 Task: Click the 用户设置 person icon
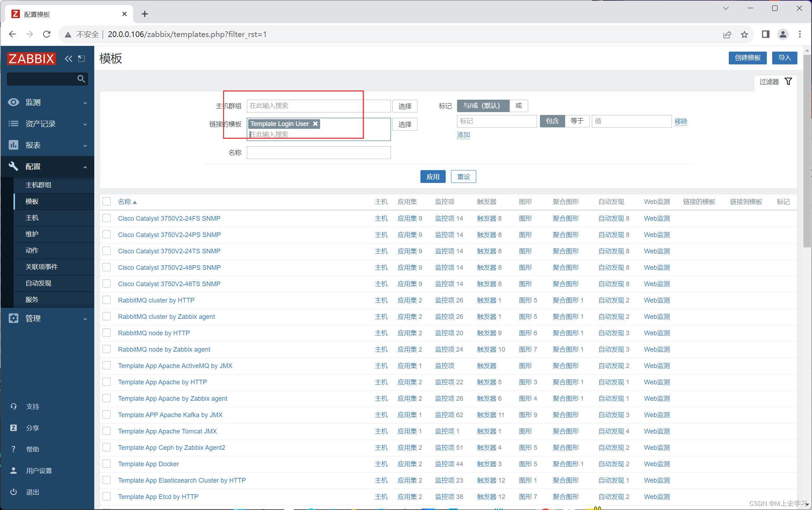[14, 470]
